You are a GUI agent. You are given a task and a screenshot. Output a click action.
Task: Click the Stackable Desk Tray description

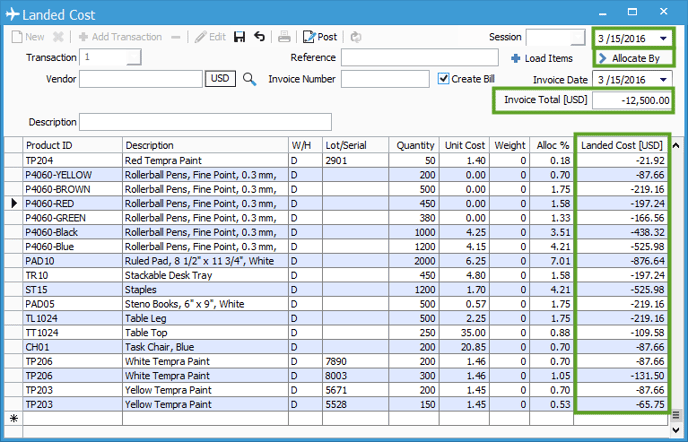tap(205, 275)
